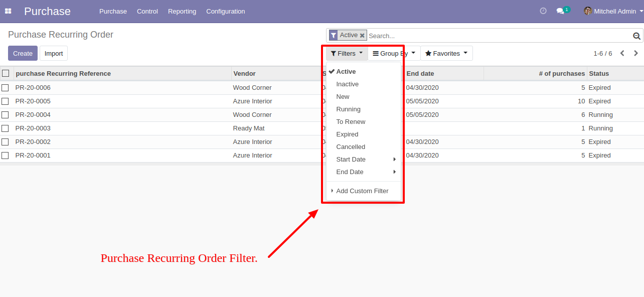644x297 pixels.
Task: Sort by # of purchases column header
Action: pyautogui.click(x=562, y=73)
